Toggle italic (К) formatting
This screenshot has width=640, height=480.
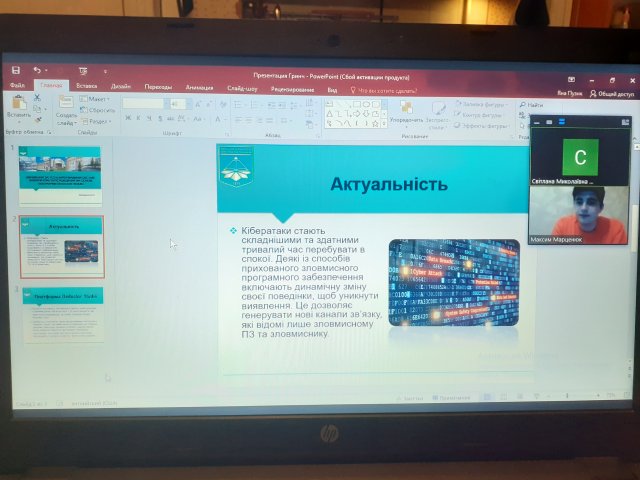(138, 118)
